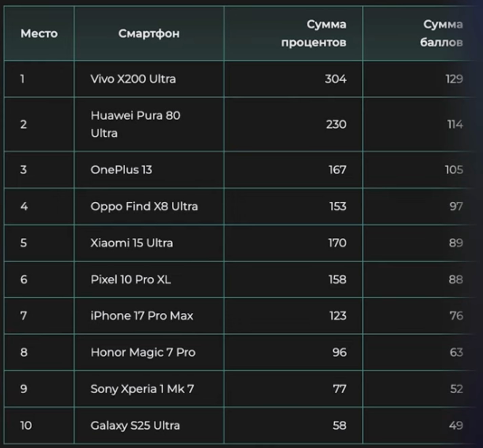This screenshot has width=483, height=448.
Task: Click the percent sum value 230
Action: coord(336,124)
